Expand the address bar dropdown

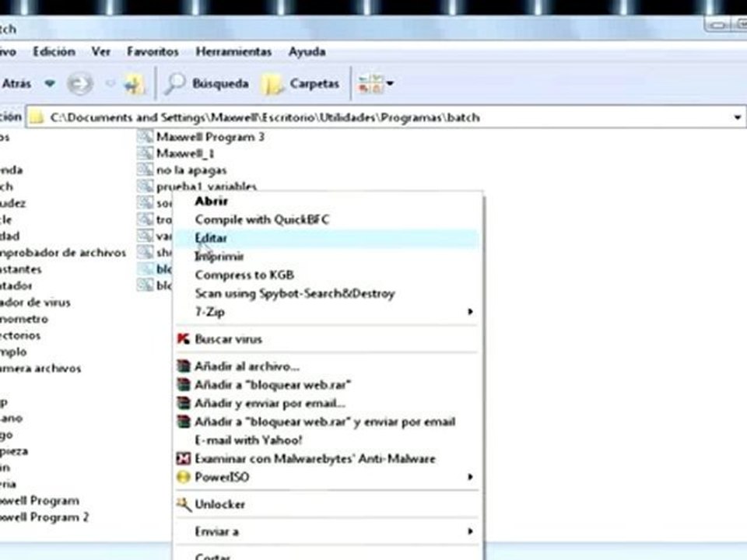(737, 117)
